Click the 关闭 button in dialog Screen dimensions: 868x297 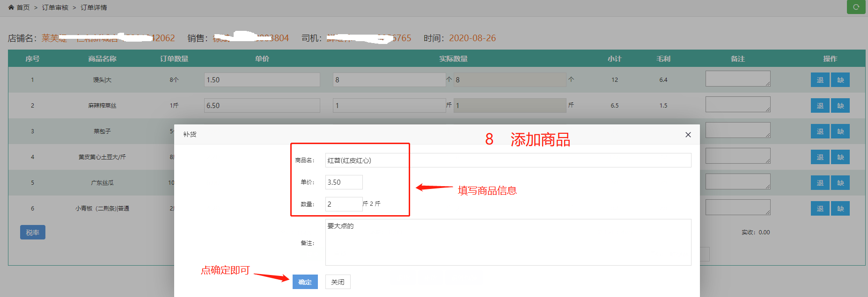pyautogui.click(x=338, y=282)
